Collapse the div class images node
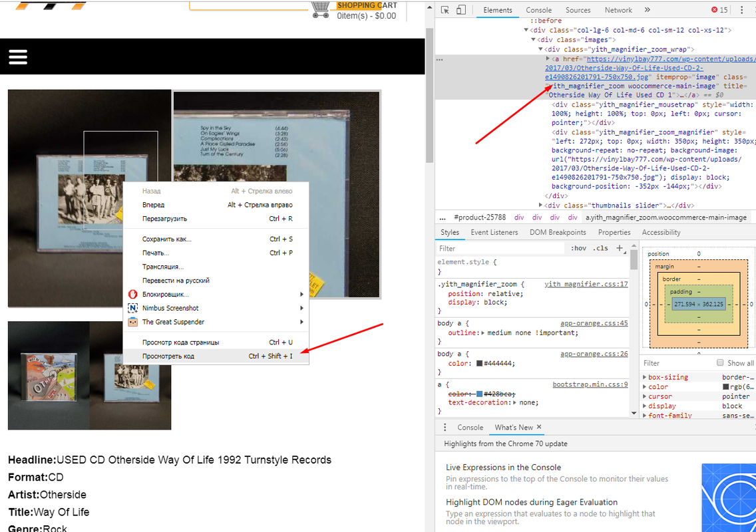 tap(533, 39)
